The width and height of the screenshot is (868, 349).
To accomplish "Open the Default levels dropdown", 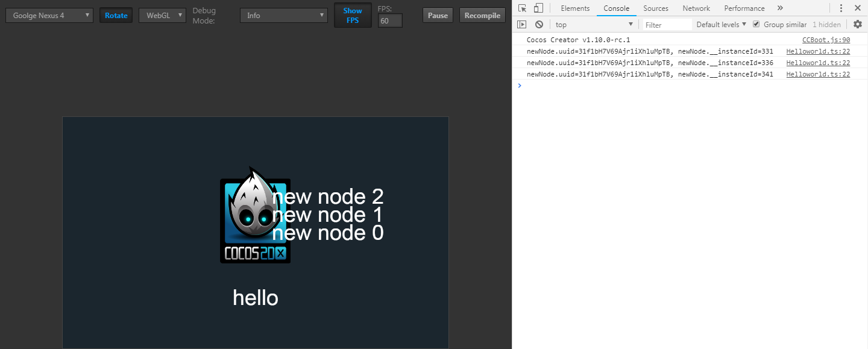I will click(721, 24).
